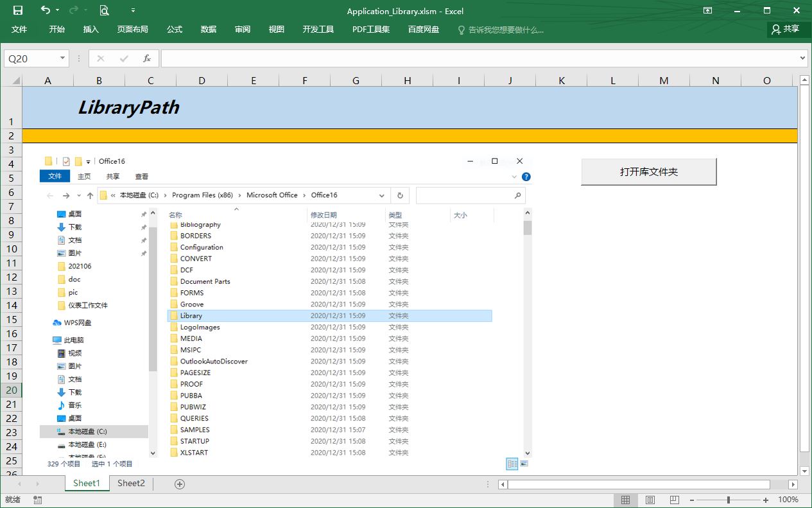
Task: Open the 开发工具 ribbon tab
Action: pos(318,30)
